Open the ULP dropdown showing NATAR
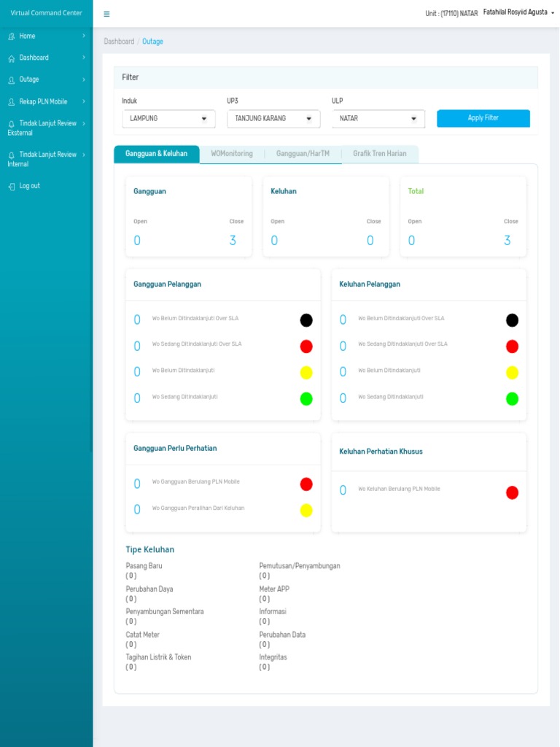This screenshot has height=747, width=560. pyautogui.click(x=378, y=119)
